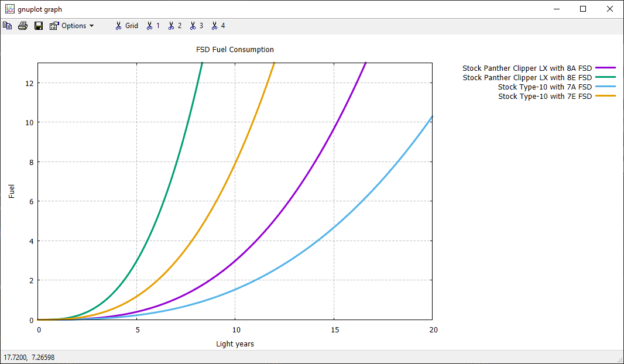Click the Panther Clipper 8A FSD legend entry
The height and width of the screenshot is (364, 624).
click(527, 68)
